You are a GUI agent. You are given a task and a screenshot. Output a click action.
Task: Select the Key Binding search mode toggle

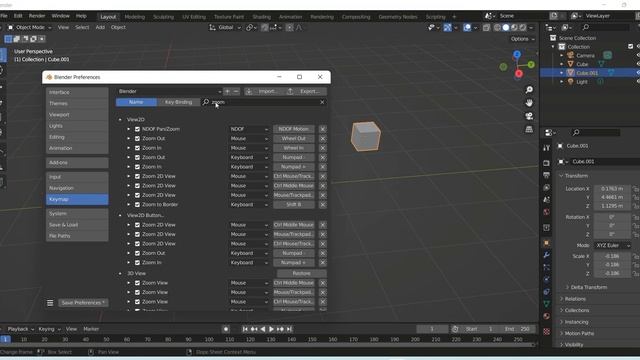(x=178, y=102)
